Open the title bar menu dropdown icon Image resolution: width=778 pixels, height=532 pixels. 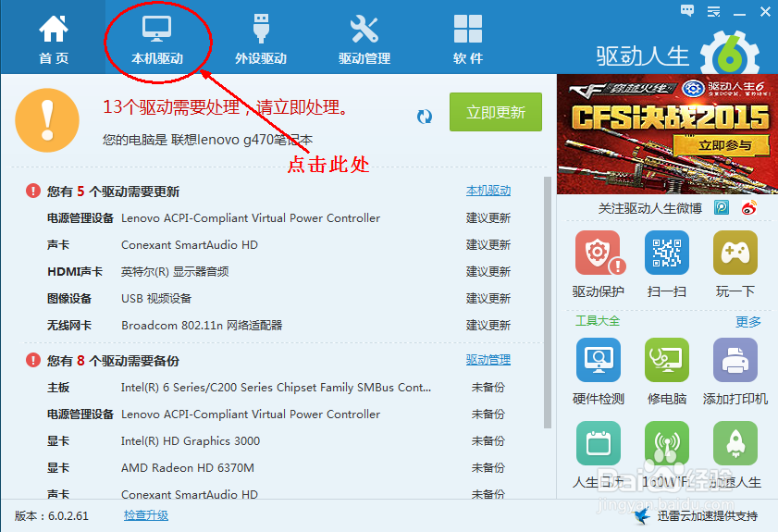click(x=713, y=12)
